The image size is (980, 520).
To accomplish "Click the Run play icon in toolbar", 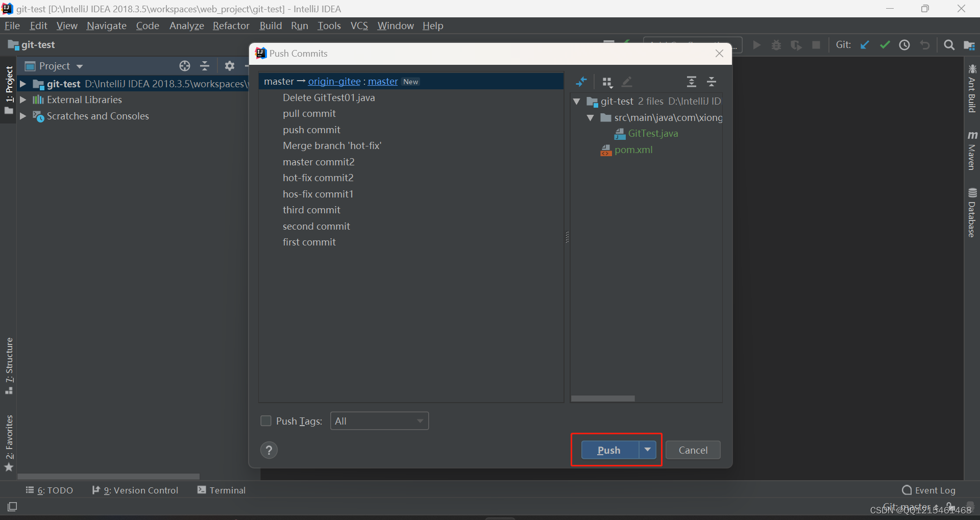I will tap(757, 45).
